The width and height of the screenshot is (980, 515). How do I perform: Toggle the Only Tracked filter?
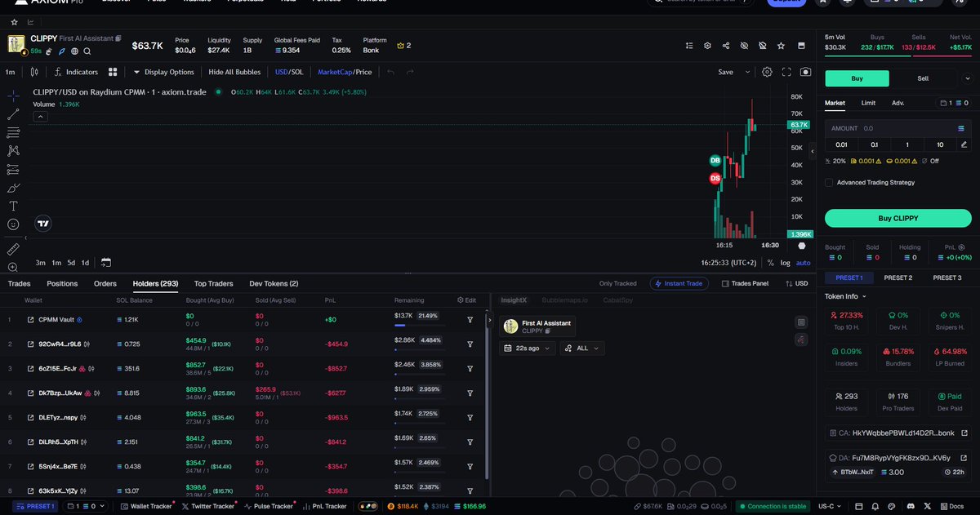pyautogui.click(x=618, y=283)
